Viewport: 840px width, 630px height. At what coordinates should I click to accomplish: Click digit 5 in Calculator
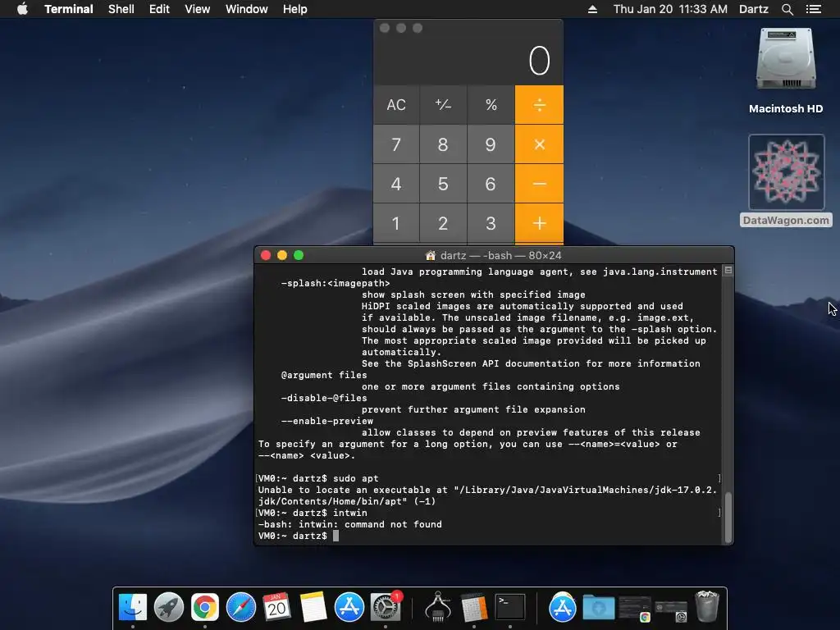(443, 184)
